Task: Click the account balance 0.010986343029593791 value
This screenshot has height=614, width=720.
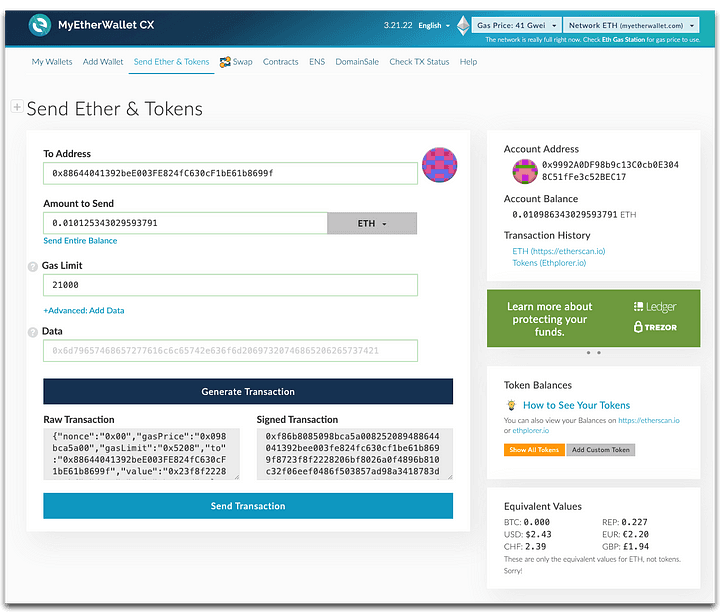Action: tap(565, 214)
